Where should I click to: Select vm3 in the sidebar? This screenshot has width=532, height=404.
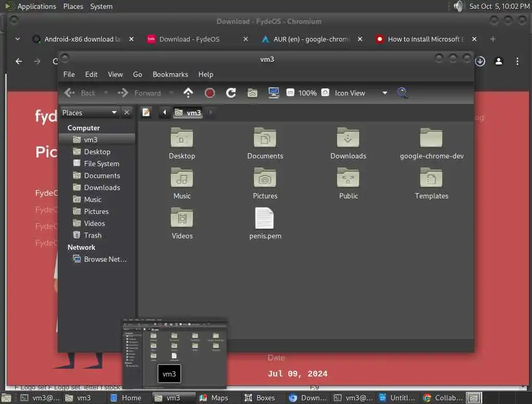coord(97,140)
